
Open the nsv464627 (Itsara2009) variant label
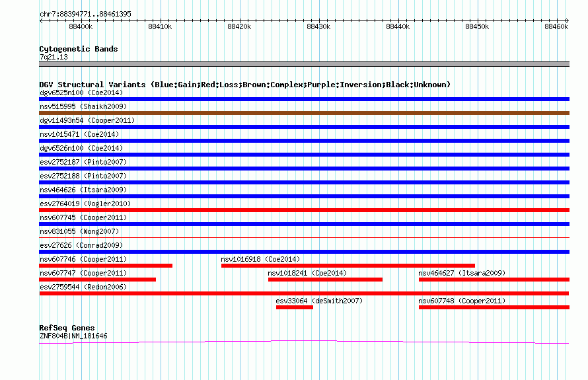pyautogui.click(x=462, y=273)
